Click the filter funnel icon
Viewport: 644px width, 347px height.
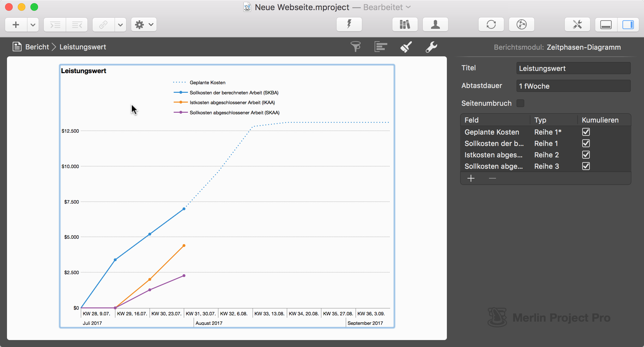point(356,47)
